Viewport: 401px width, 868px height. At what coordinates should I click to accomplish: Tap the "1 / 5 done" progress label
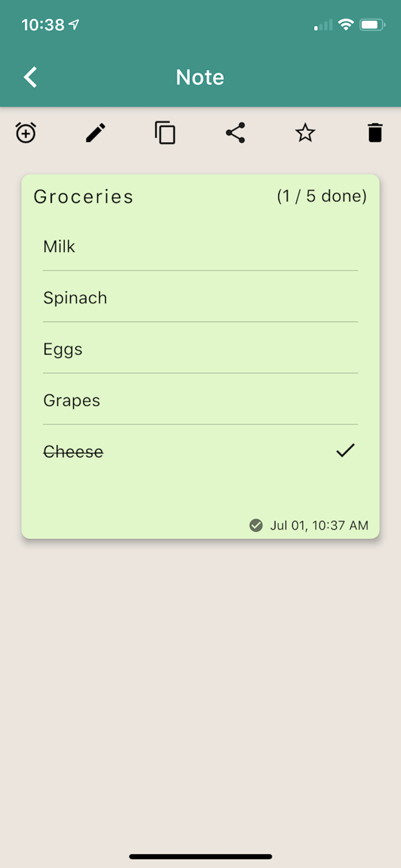point(322,196)
